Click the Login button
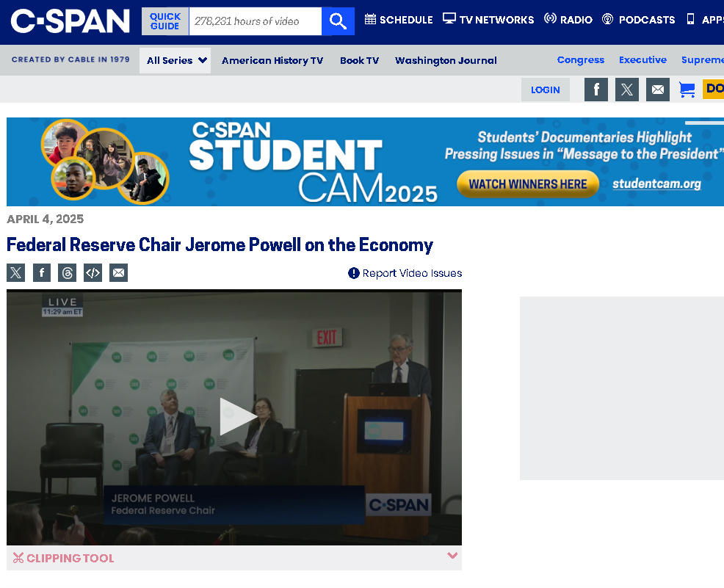The height and width of the screenshot is (588, 724). click(546, 90)
